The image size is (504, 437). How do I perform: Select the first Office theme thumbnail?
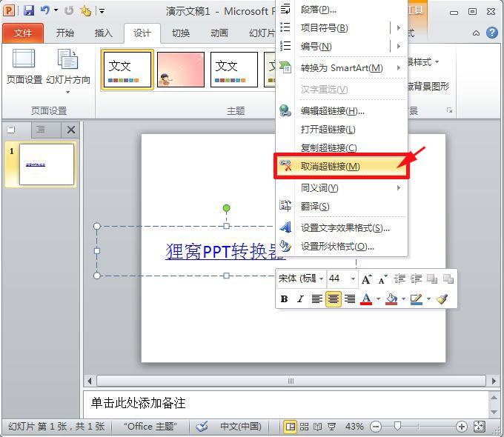click(x=127, y=70)
